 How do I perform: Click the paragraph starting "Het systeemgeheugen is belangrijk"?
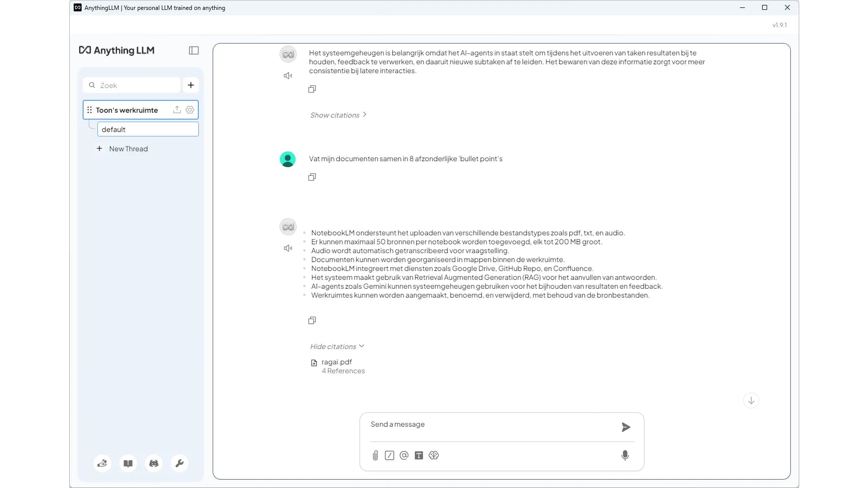click(x=507, y=62)
